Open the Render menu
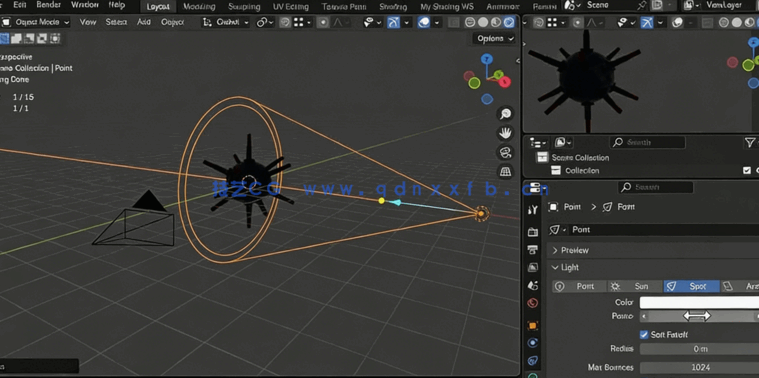This screenshot has width=759, height=378. click(x=48, y=5)
